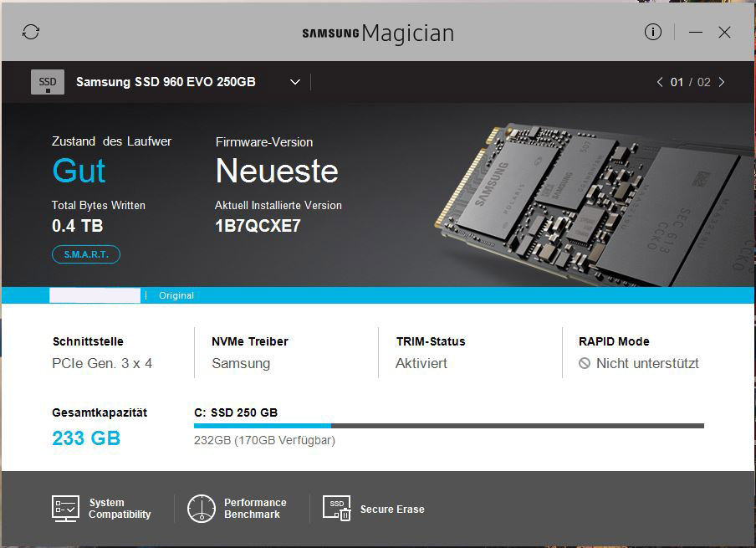Click the white field in blue bar
This screenshot has width=756, height=548.
[x=95, y=295]
